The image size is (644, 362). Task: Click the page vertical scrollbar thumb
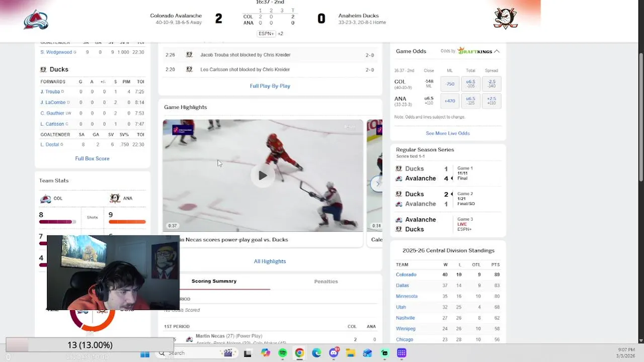click(641, 117)
